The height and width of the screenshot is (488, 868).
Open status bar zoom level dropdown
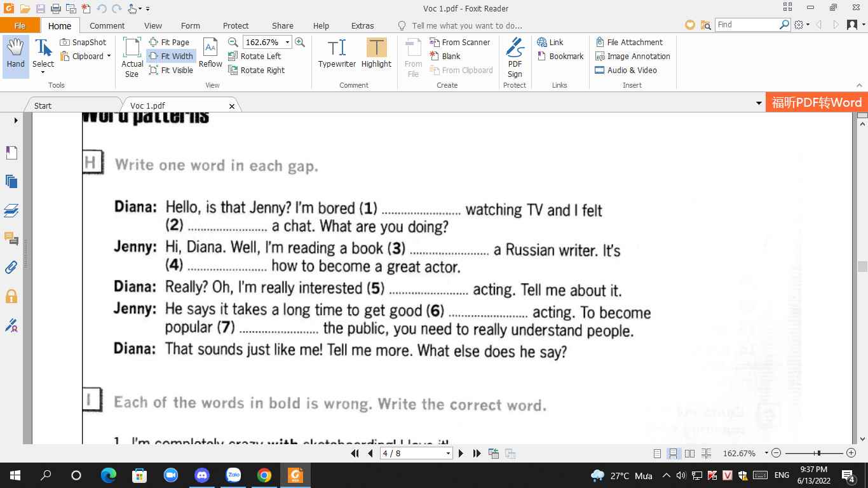pyautogui.click(x=766, y=453)
